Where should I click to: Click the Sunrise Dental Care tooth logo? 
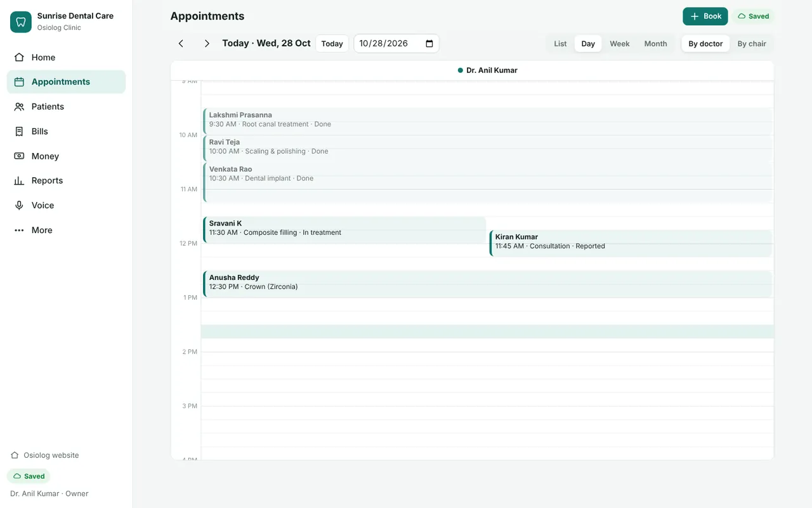click(x=21, y=22)
